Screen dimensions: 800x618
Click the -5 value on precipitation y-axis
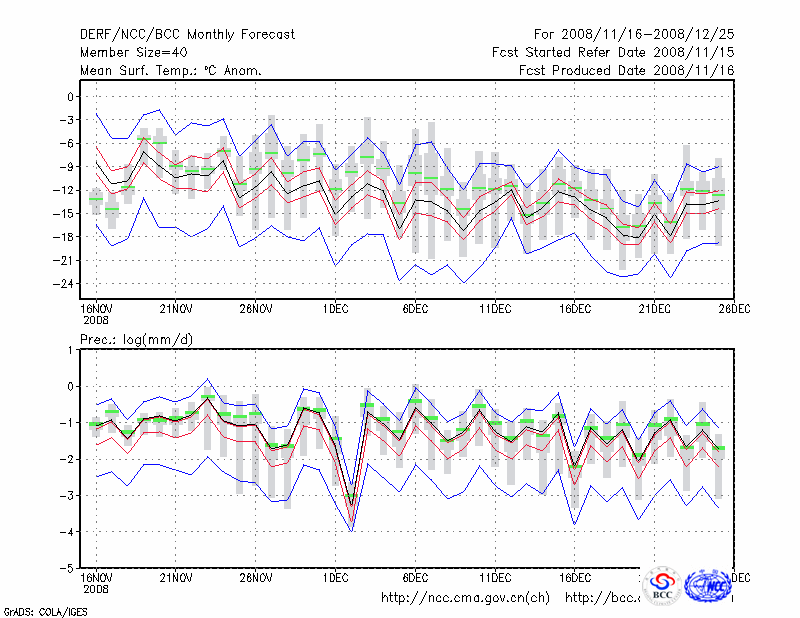(x=68, y=568)
